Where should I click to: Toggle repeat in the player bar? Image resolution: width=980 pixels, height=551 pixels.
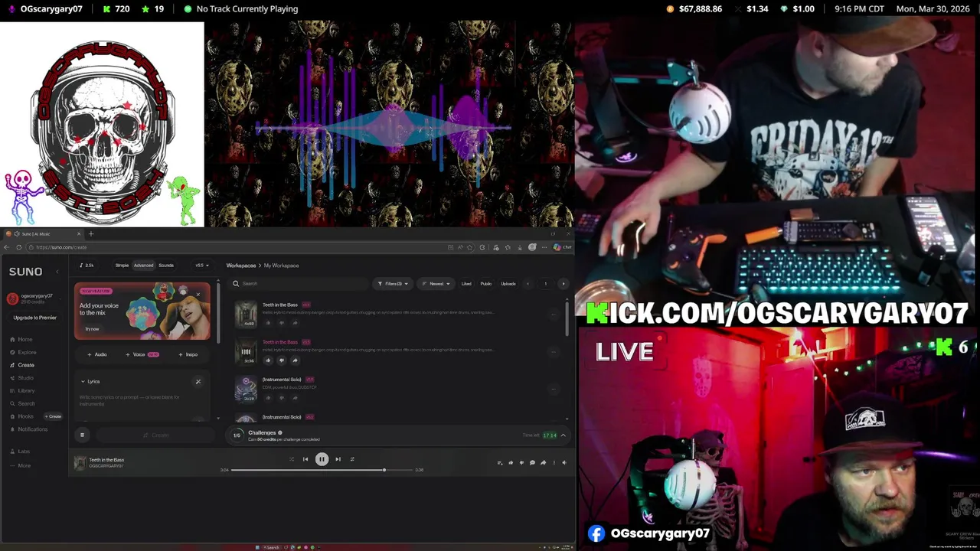tap(352, 459)
